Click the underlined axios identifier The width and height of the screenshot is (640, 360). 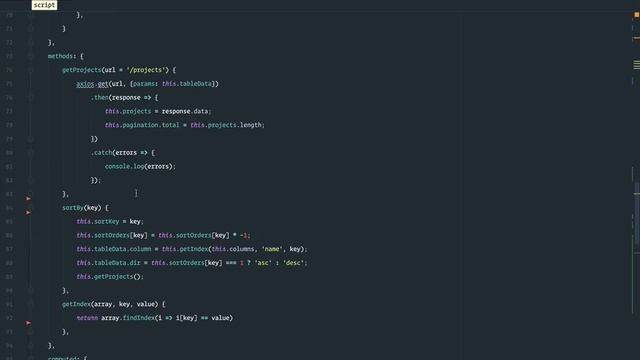click(85, 84)
